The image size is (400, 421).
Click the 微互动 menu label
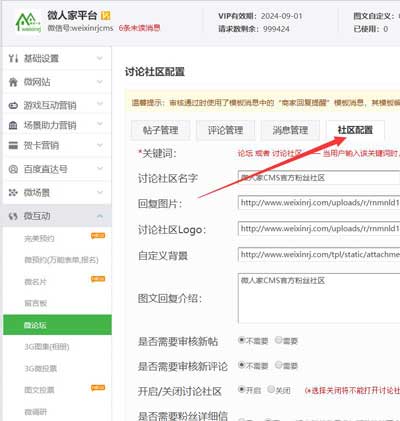[37, 216]
